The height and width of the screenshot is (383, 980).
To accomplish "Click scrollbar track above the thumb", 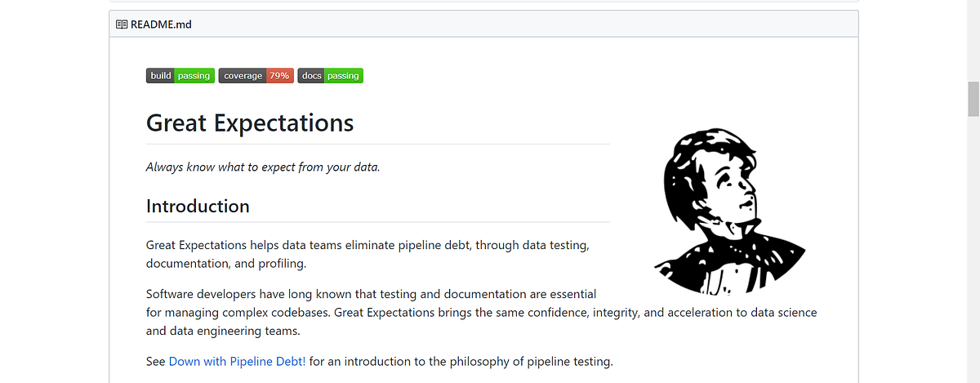I will pyautogui.click(x=973, y=41).
